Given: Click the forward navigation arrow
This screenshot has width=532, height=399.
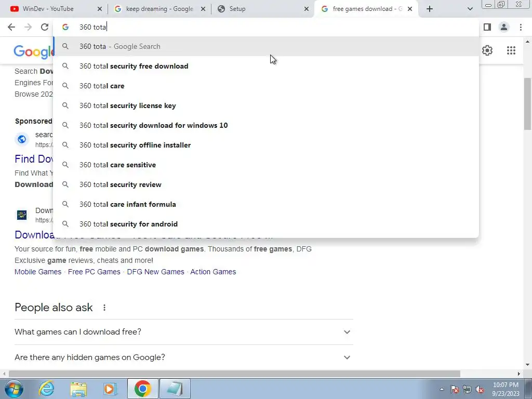Looking at the screenshot, I should (28, 27).
